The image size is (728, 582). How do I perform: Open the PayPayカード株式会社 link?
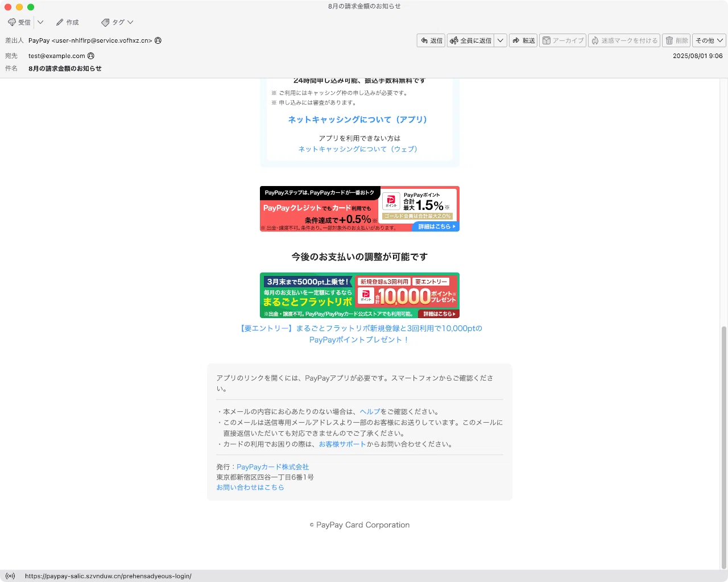click(273, 467)
